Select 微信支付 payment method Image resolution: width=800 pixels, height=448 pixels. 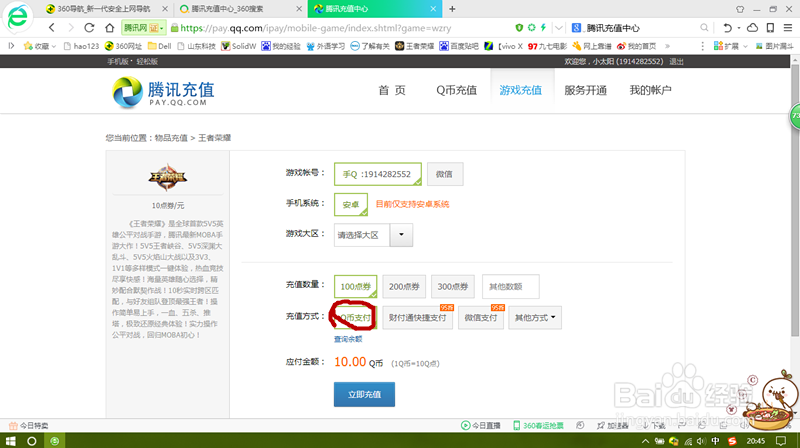481,317
